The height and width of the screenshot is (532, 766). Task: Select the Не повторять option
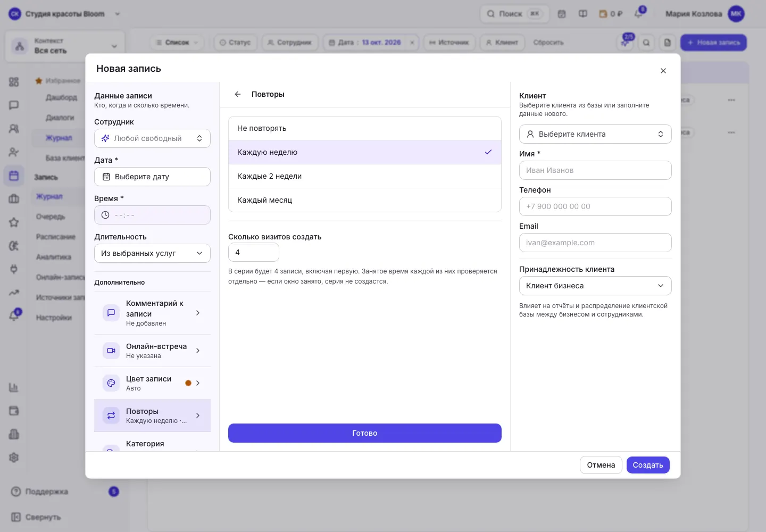[x=365, y=128]
